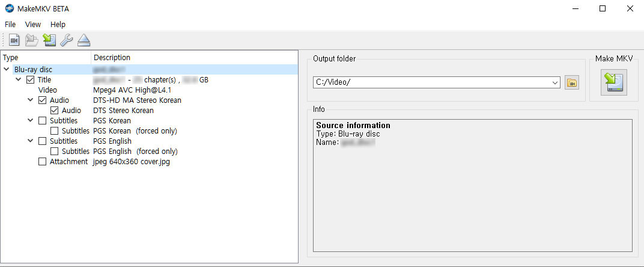
Task: Open the Output folder dropdown arrow
Action: [556, 83]
